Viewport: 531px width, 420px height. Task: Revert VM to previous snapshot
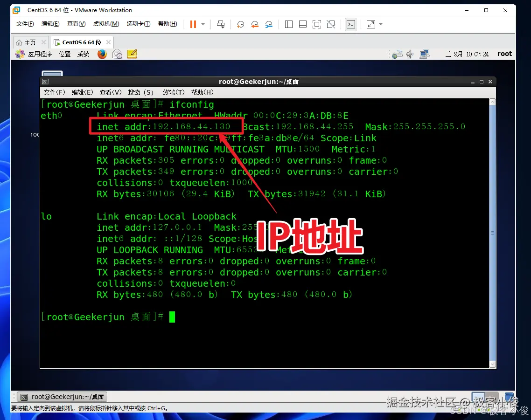255,24
